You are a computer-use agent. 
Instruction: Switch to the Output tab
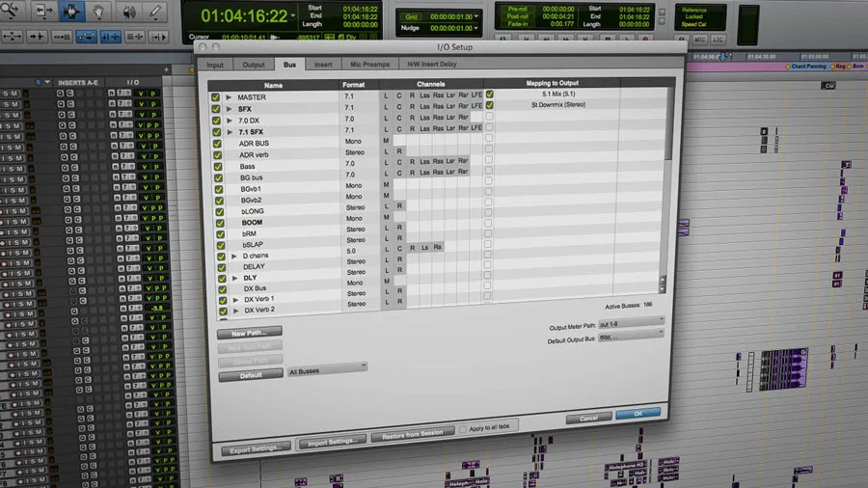coord(253,65)
